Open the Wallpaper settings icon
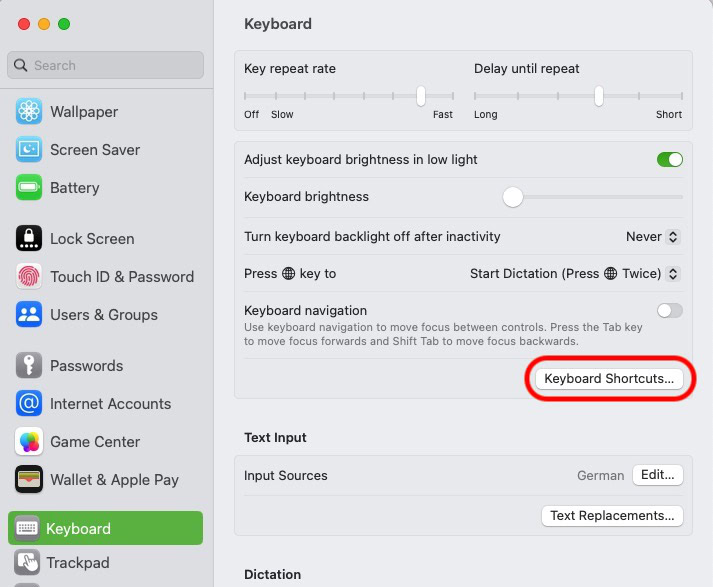 coord(29,112)
